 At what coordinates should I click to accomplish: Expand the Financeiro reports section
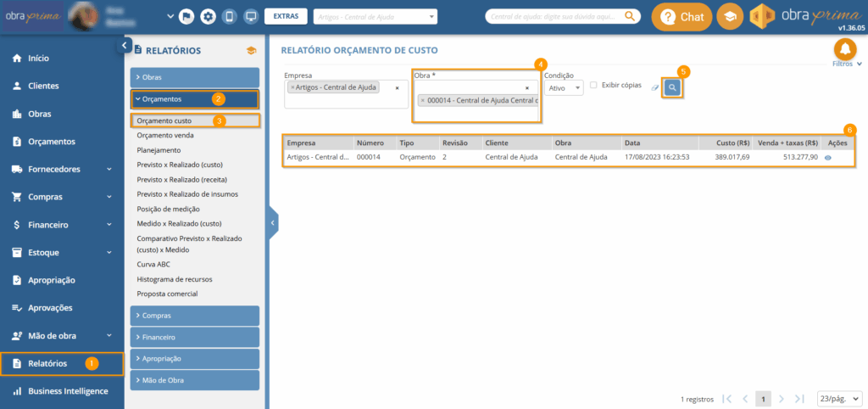[x=195, y=337]
